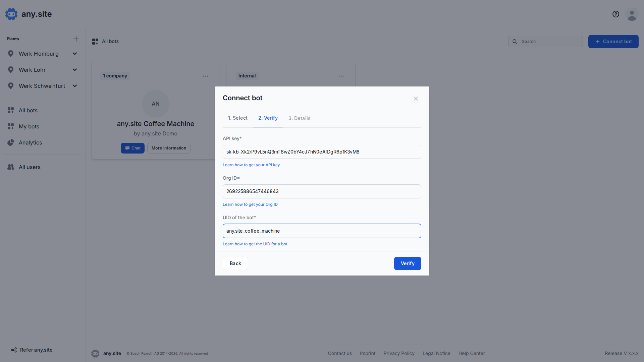This screenshot has width=644, height=362.
Task: Focus the API key input field
Action: pyautogui.click(x=322, y=152)
